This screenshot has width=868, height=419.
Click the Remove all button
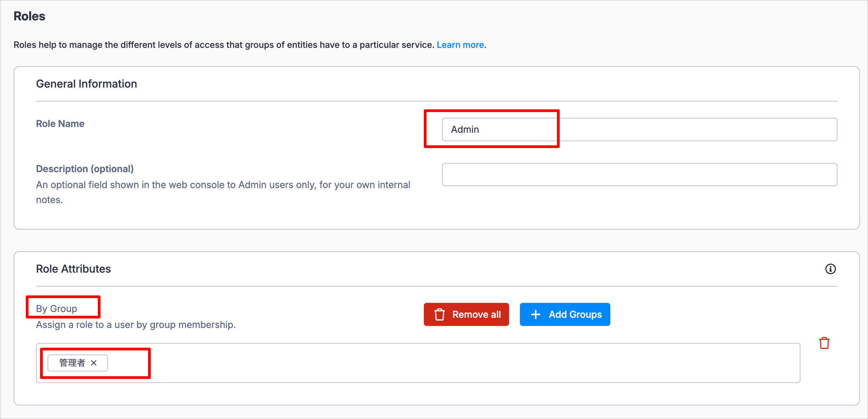click(x=466, y=314)
